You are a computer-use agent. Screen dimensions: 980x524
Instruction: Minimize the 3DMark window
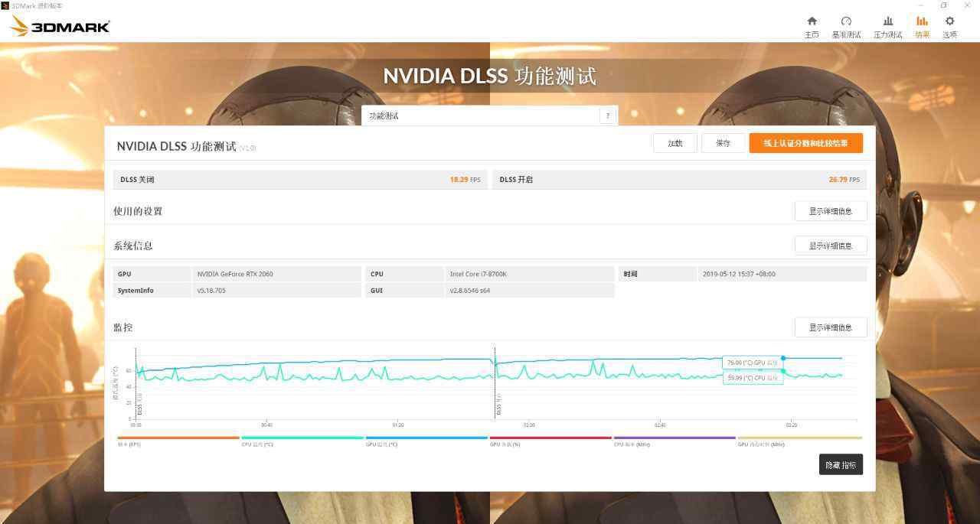point(920,5)
